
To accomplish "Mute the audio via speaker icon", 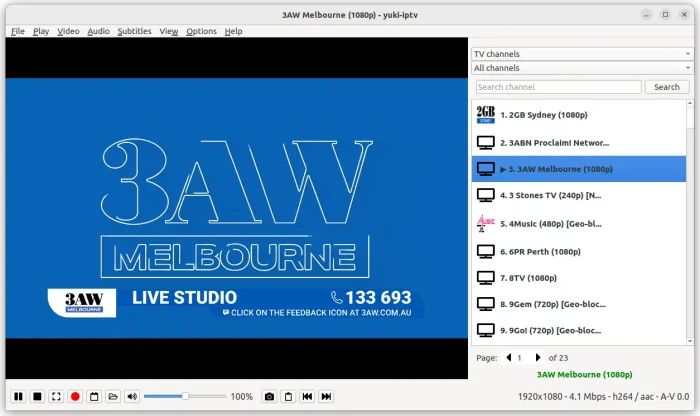I will 132,397.
